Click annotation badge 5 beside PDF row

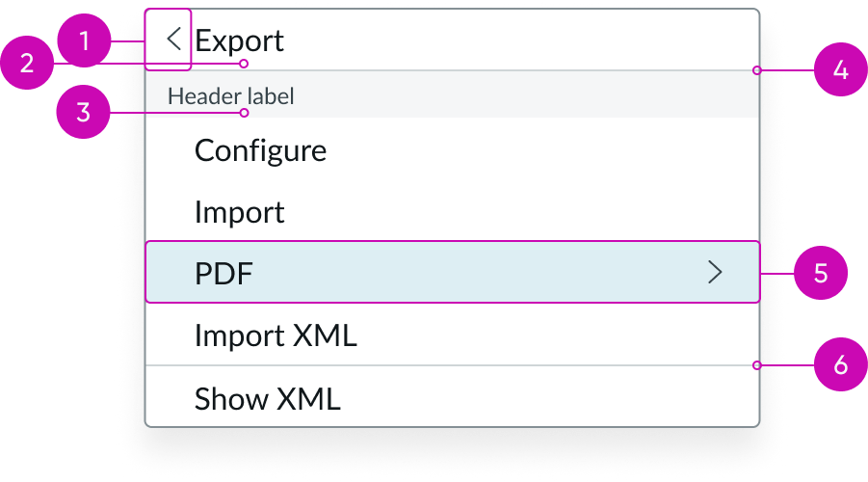(x=821, y=273)
